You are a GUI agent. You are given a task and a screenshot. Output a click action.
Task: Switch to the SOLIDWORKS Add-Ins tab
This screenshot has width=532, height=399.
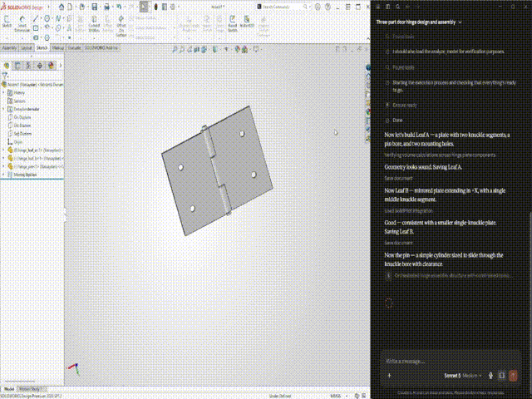(101, 48)
